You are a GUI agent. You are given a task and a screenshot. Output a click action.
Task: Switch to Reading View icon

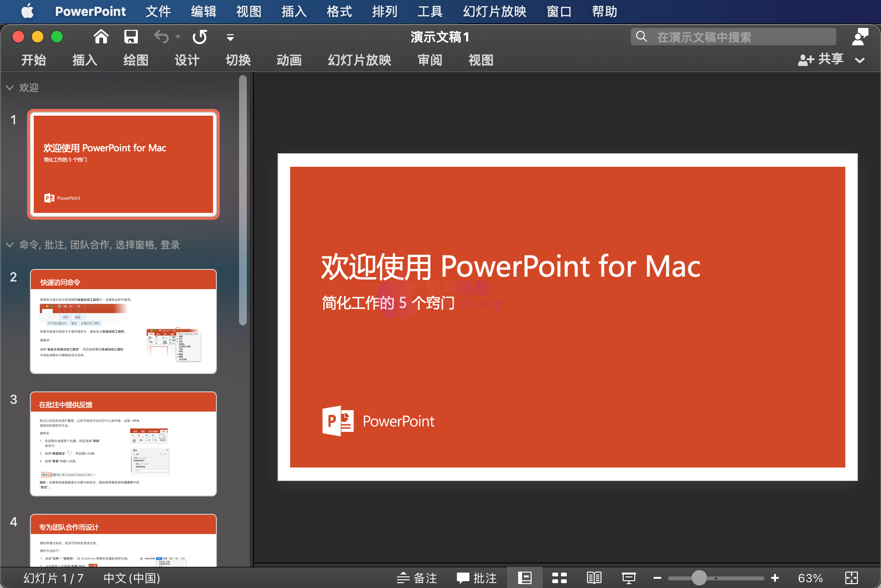(x=594, y=578)
